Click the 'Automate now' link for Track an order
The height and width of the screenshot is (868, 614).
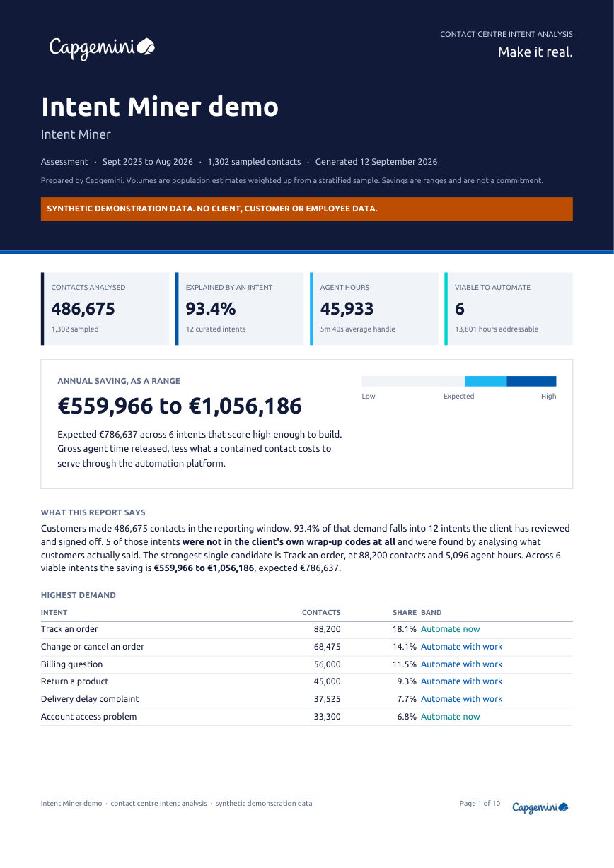point(450,629)
